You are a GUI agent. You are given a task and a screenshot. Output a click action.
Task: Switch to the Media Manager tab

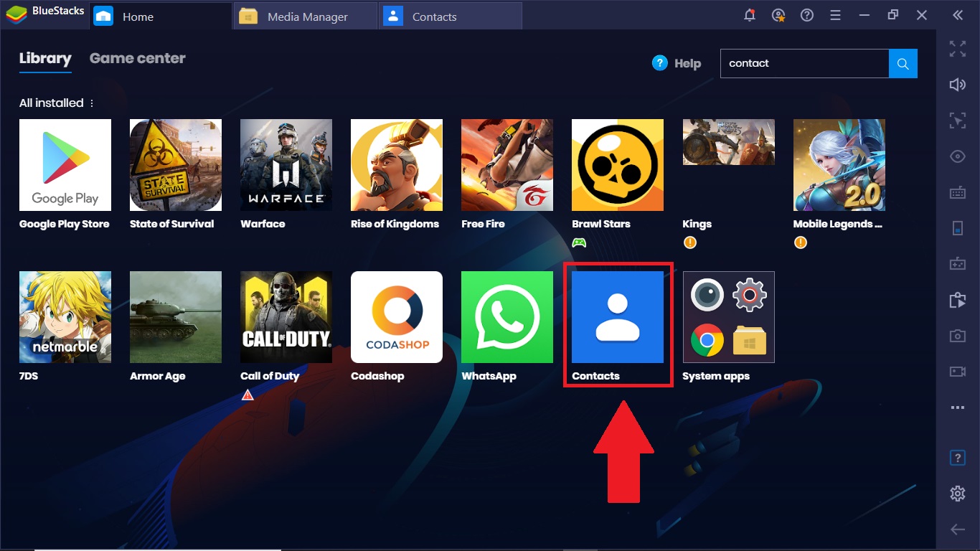coord(306,17)
